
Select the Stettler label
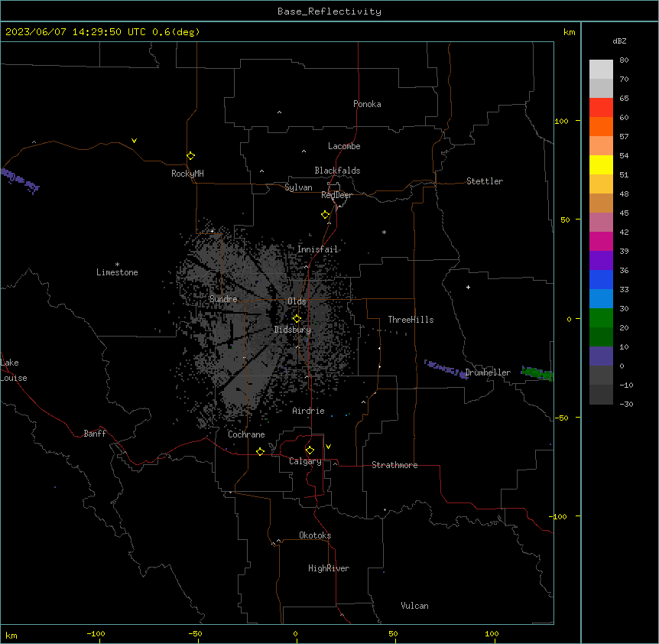[x=484, y=181]
